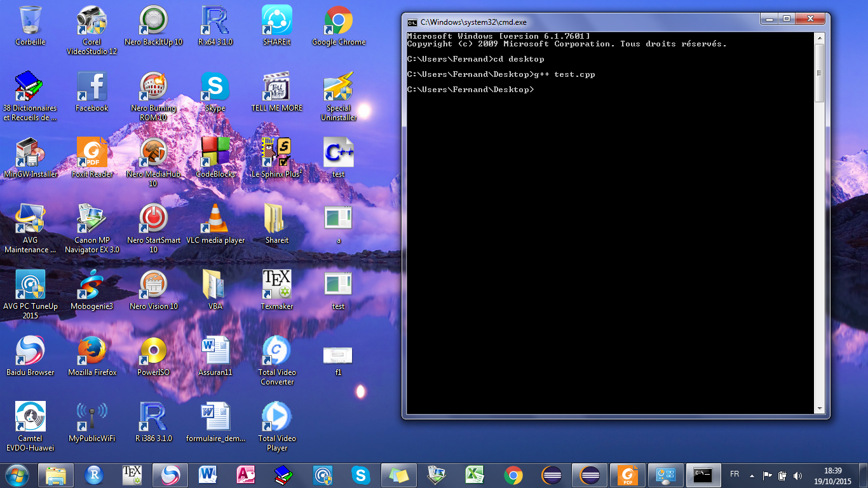Click the Copyright 2009 Microsoft Corporation line

tap(567, 44)
